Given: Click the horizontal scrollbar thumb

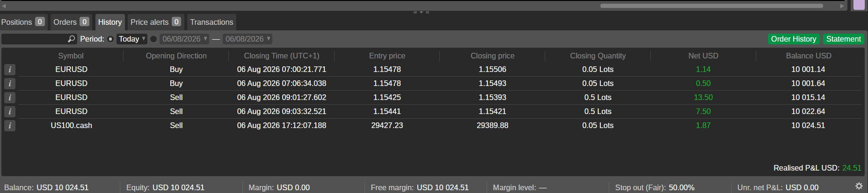Looking at the screenshot, I should 711,6.
